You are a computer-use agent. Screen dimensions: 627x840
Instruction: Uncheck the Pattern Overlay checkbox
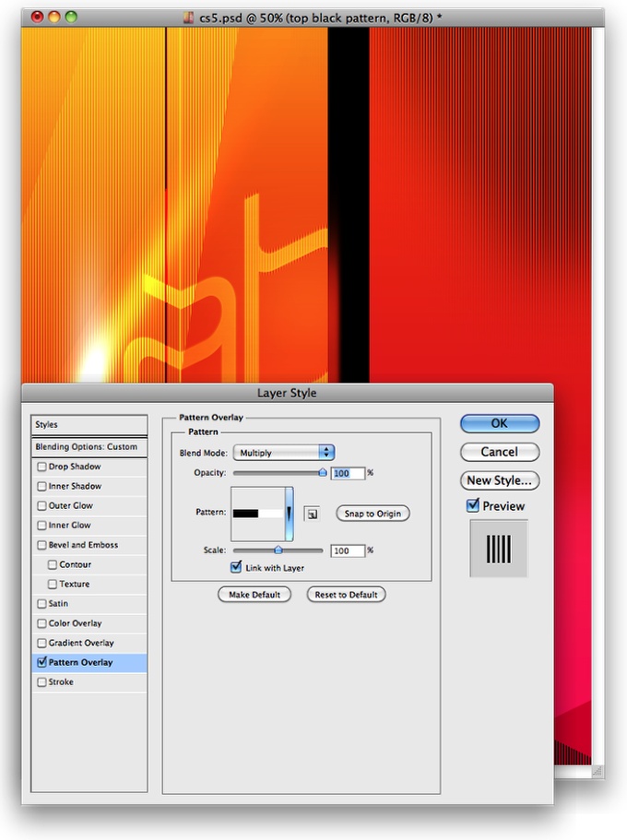tap(41, 662)
